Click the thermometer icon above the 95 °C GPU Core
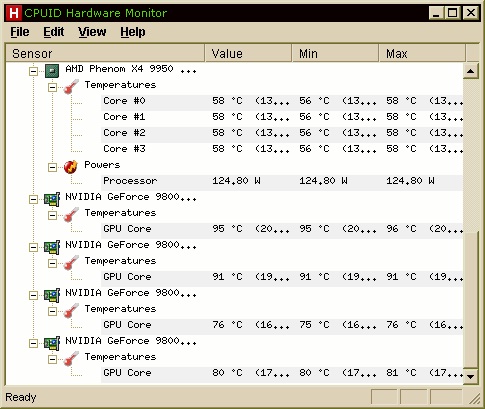Screen dimensions: 485x409 (71, 215)
